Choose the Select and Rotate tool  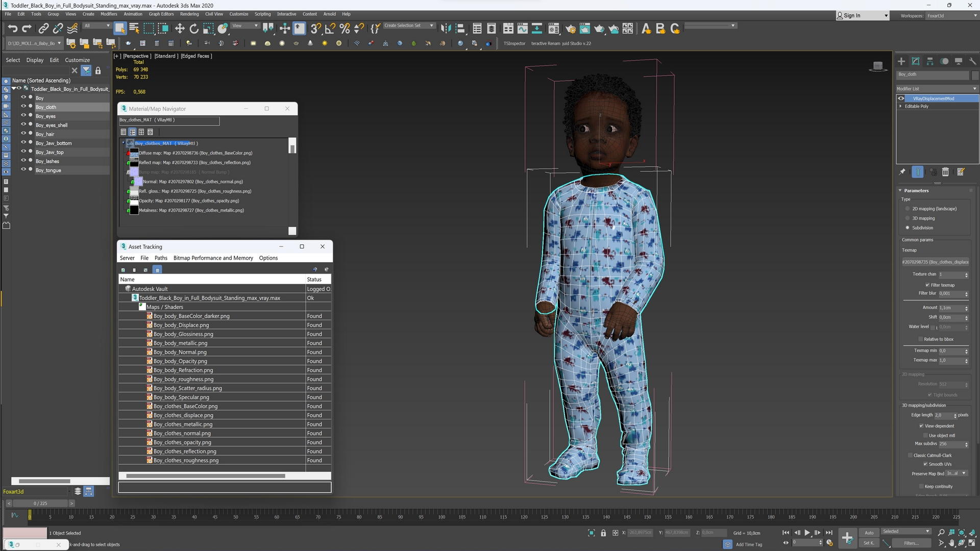(194, 29)
